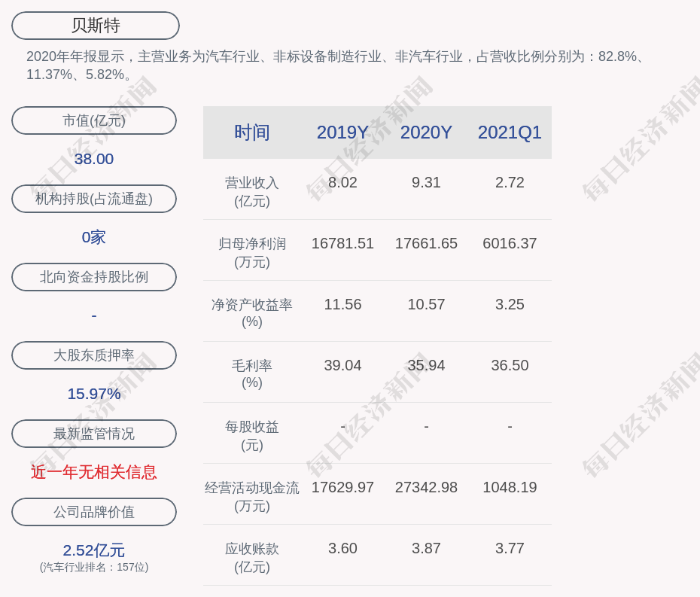The image size is (700, 597).
Task: Open the 北向资金持股比例 label pill
Action: (x=94, y=277)
